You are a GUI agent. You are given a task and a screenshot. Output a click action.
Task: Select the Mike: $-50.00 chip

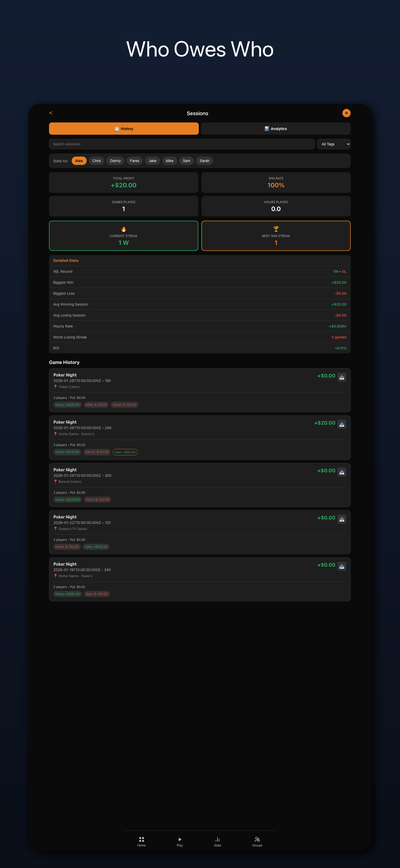[x=96, y=405]
